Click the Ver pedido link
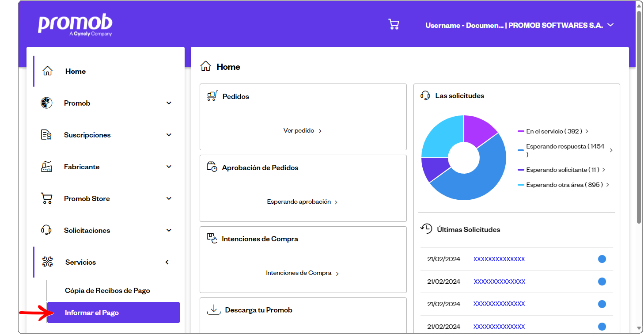 (x=303, y=131)
